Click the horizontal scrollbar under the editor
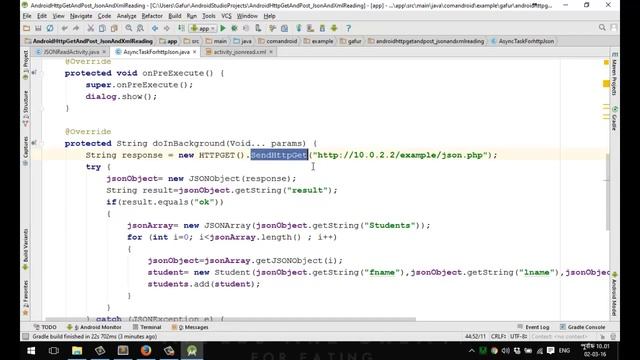640x360 pixels. click(231, 319)
